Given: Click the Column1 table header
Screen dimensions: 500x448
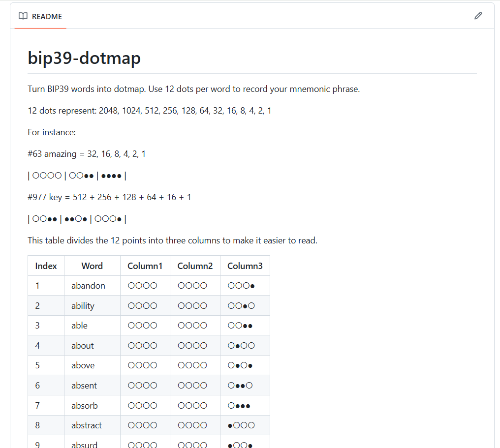Looking at the screenshot, I should (145, 266).
